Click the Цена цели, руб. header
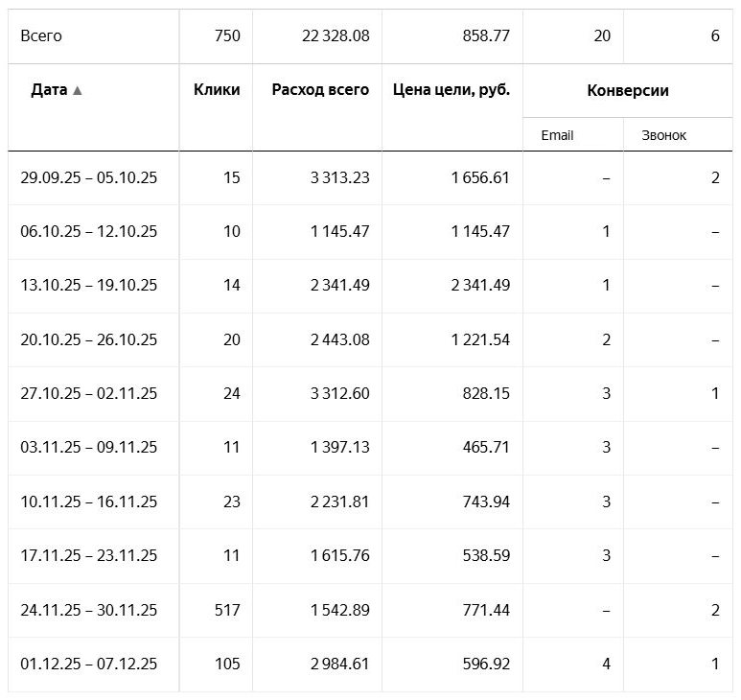This screenshot has height=700, width=741. point(452,90)
